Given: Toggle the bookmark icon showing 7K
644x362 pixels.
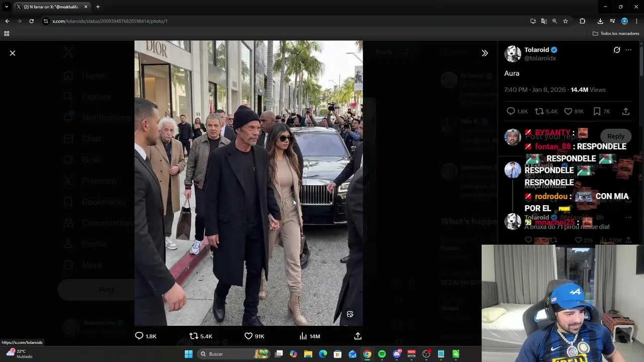Looking at the screenshot, I should 597,111.
